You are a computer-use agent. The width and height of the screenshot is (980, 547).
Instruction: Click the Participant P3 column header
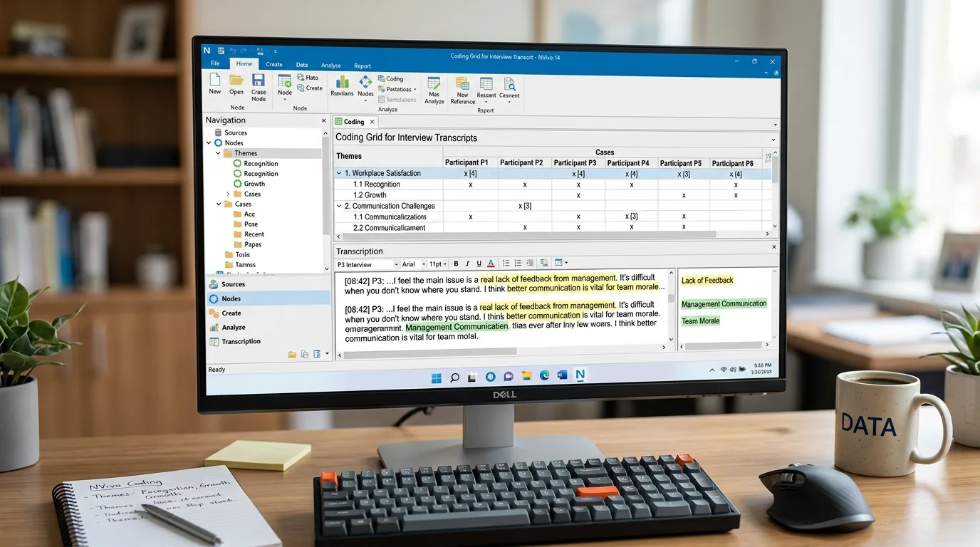[x=575, y=163]
